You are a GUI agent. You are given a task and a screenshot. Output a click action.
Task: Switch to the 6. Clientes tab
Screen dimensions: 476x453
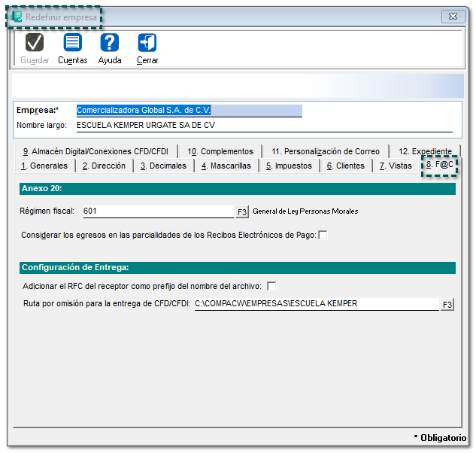[345, 166]
